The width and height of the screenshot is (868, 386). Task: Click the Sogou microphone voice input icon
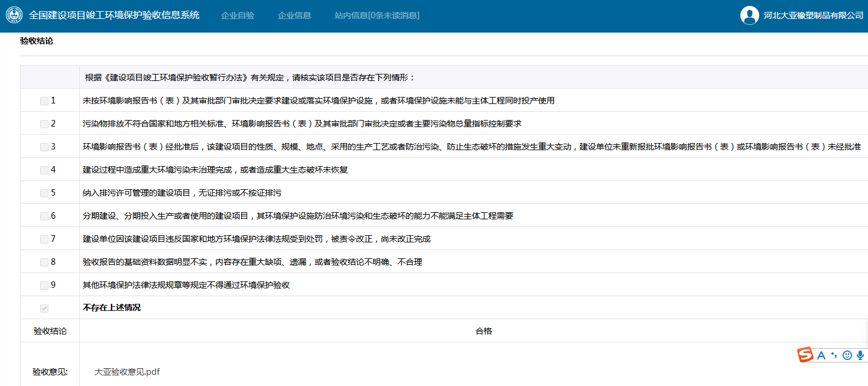point(860,355)
